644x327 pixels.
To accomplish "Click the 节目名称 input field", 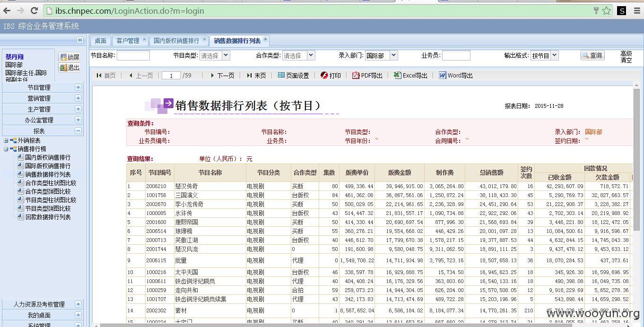I will click(x=133, y=55).
